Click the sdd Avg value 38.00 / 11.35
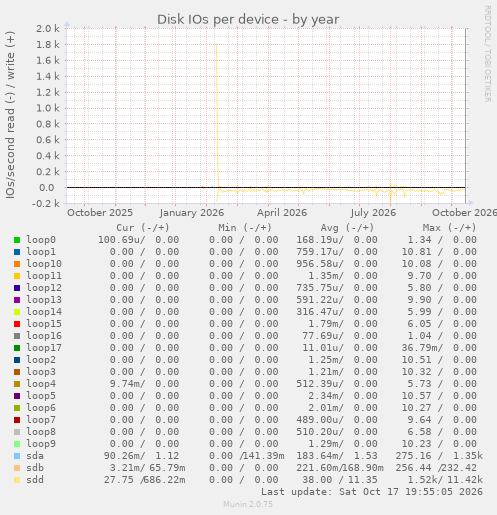497x515 pixels. pos(340,480)
